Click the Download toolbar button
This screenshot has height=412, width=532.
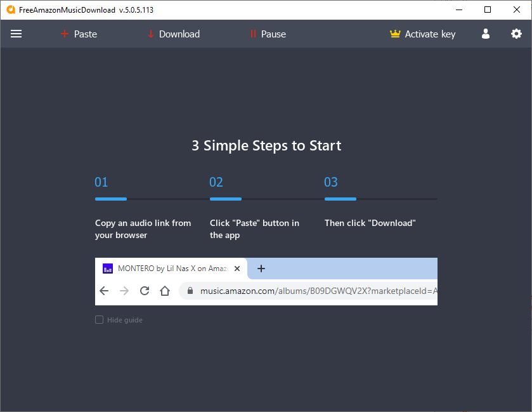coord(174,34)
